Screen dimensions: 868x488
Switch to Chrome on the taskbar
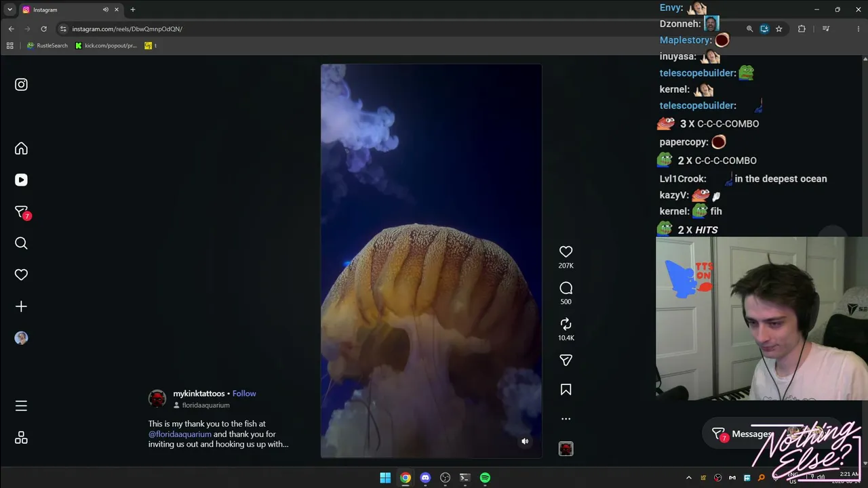click(405, 478)
